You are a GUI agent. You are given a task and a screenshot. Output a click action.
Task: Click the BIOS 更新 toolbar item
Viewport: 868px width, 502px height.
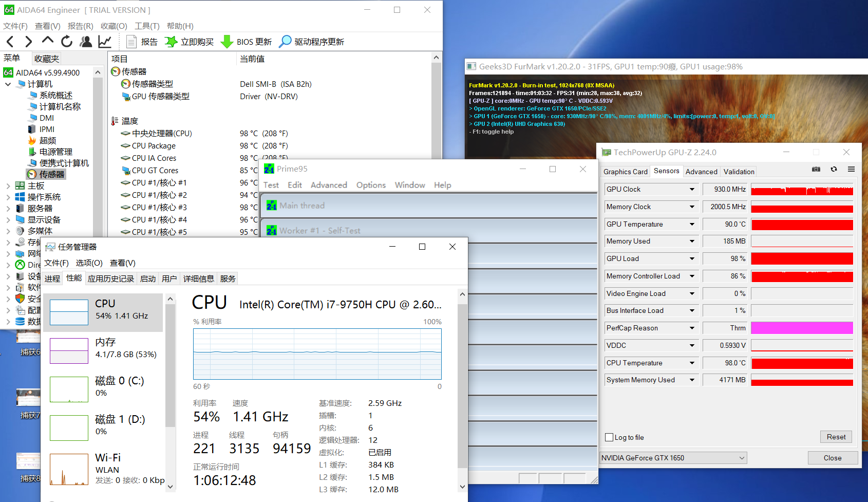246,42
